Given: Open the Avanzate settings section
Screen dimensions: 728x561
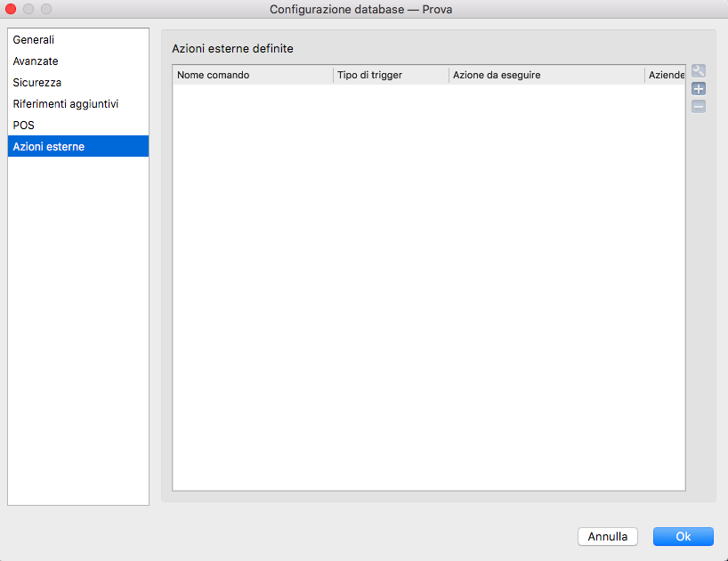Looking at the screenshot, I should (x=36, y=61).
